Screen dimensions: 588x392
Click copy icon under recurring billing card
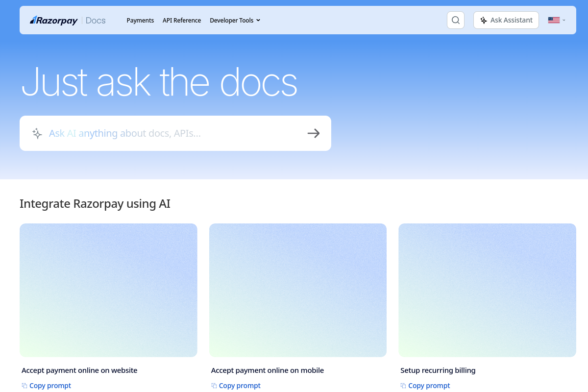(x=403, y=386)
